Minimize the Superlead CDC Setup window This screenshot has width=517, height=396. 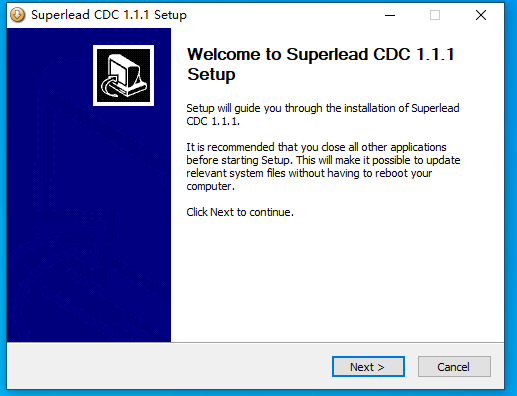390,15
